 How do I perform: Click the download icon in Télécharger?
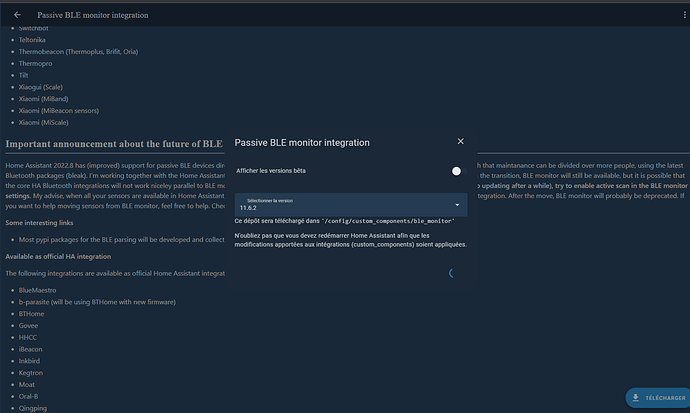(x=635, y=398)
